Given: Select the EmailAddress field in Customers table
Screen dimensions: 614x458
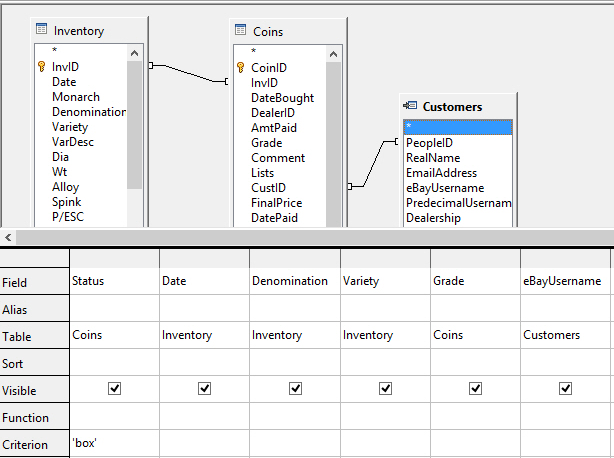Looking at the screenshot, I should 441,173.
